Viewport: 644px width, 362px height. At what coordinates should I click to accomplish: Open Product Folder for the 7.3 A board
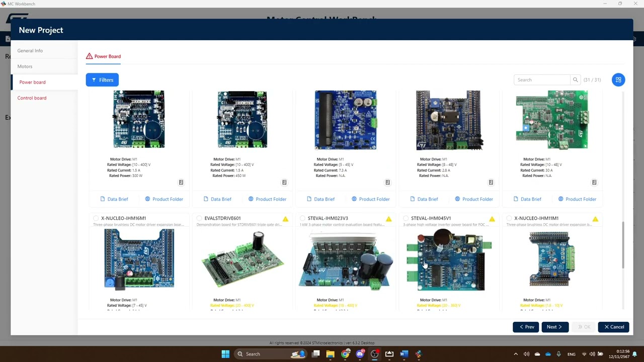370,199
